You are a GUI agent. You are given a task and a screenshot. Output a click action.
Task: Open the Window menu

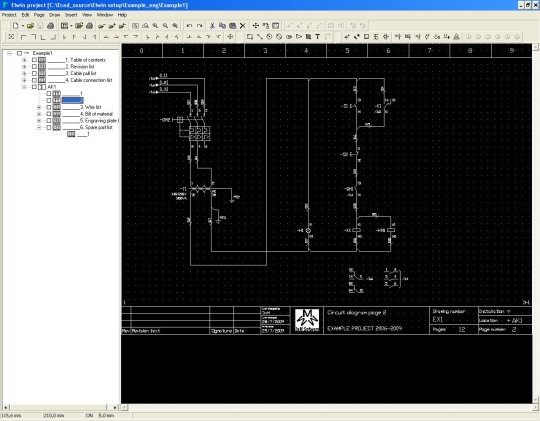pyautogui.click(x=105, y=15)
